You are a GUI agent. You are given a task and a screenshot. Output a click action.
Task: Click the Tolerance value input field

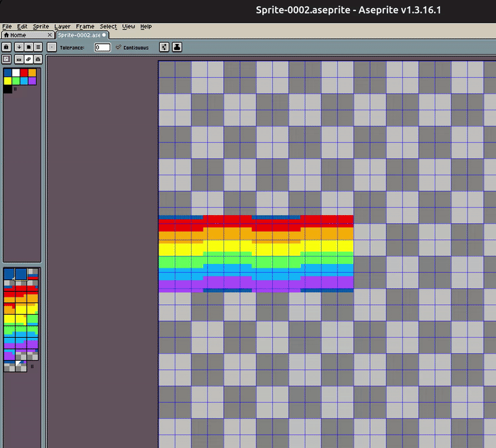coord(102,47)
